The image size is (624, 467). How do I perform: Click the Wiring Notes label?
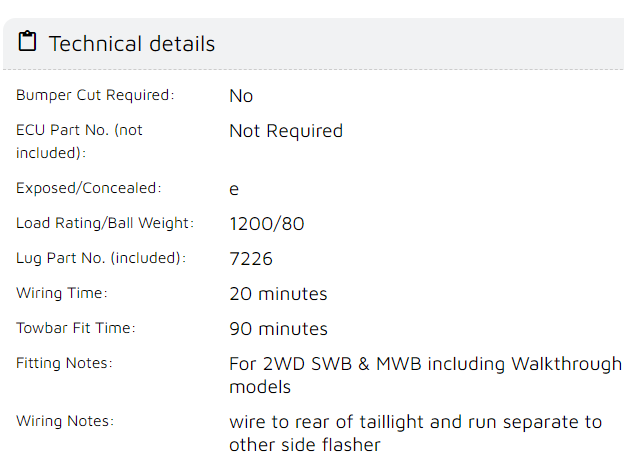click(x=65, y=421)
